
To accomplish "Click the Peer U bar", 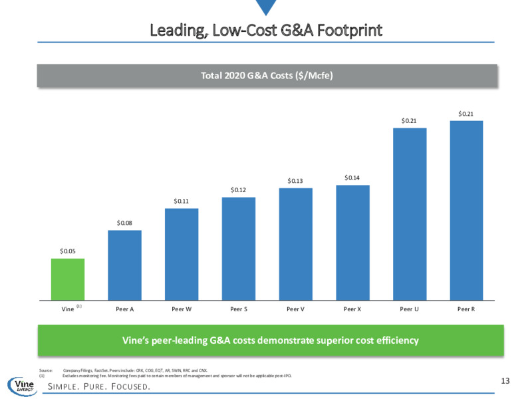I will click(410, 214).
